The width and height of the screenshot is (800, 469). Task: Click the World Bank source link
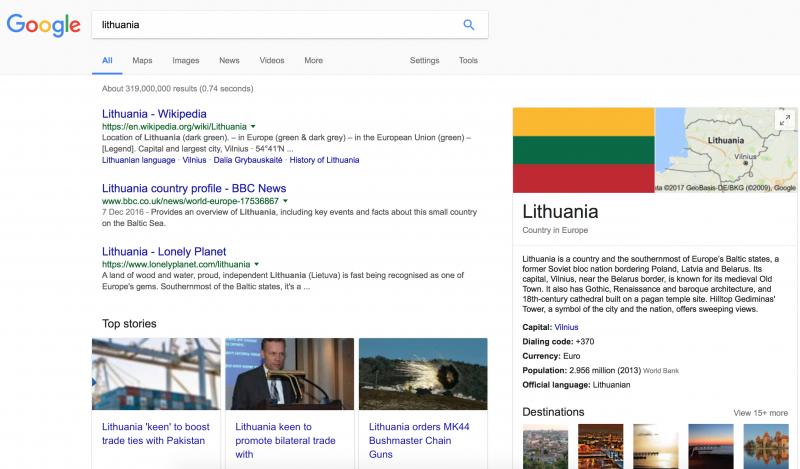(x=661, y=371)
